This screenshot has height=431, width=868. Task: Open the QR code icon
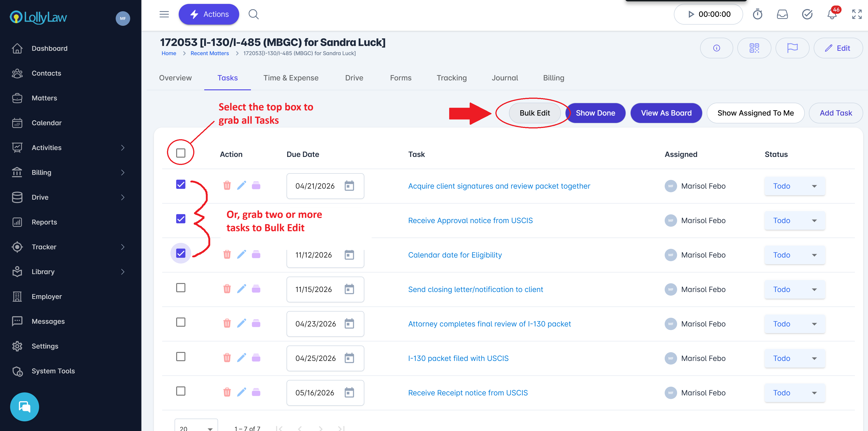(754, 48)
